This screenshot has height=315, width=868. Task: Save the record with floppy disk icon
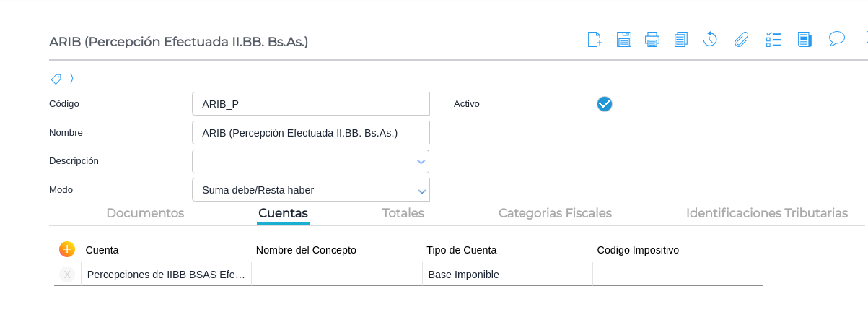click(624, 40)
